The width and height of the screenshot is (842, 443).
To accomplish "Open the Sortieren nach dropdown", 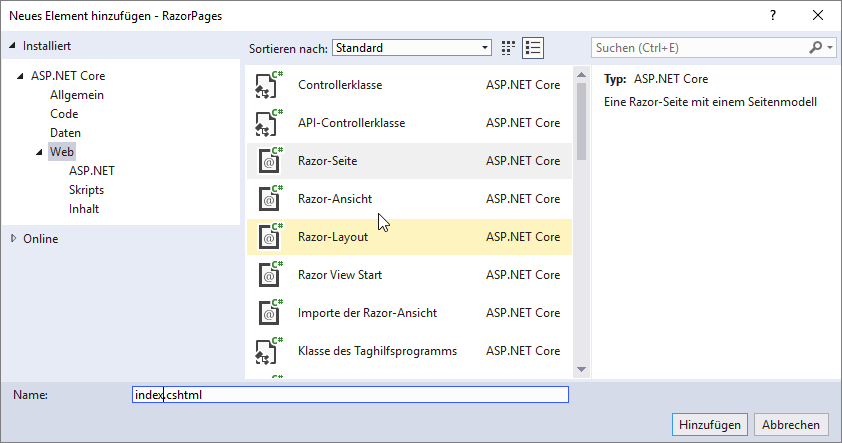I will 412,47.
